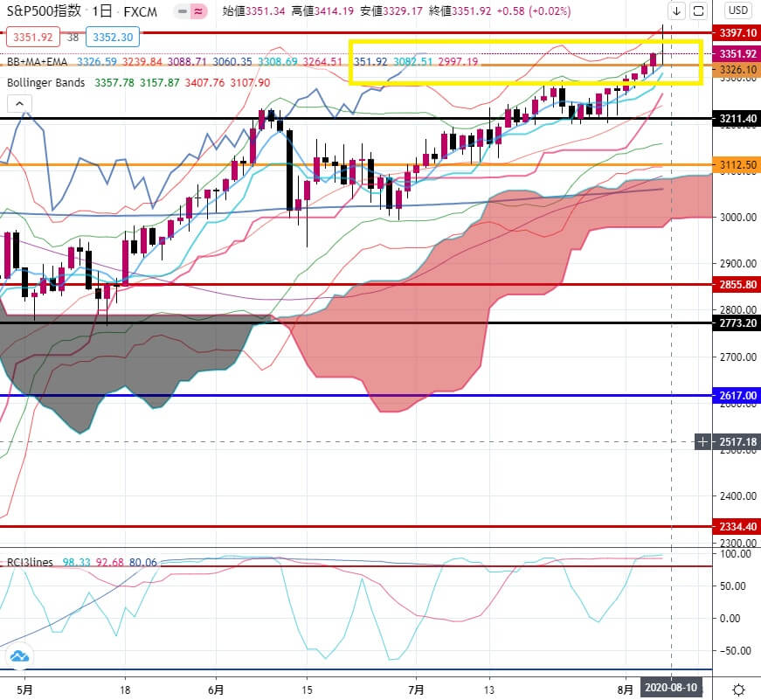761x700 pixels.
Task: Click the 高値3414.19 high value in header
Action: click(322, 10)
